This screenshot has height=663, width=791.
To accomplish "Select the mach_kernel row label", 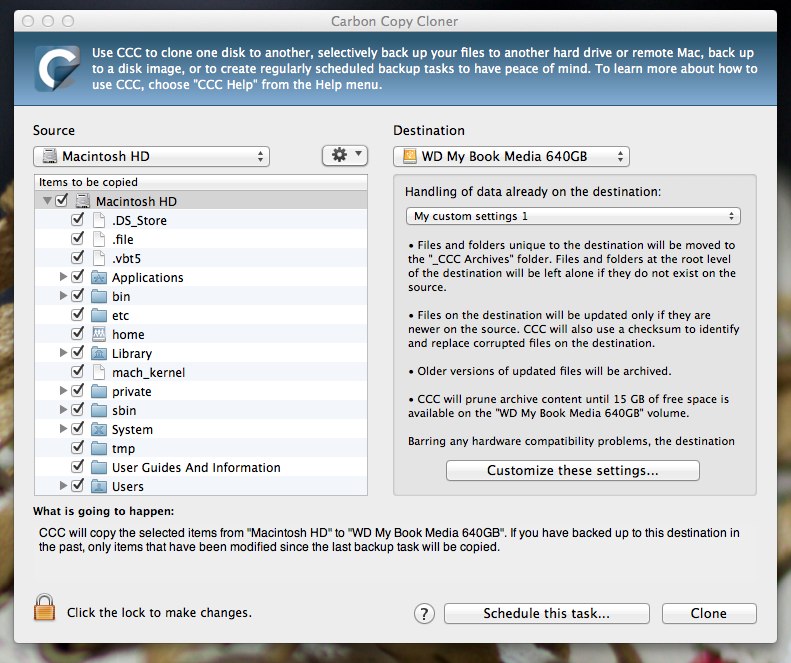I will (148, 373).
